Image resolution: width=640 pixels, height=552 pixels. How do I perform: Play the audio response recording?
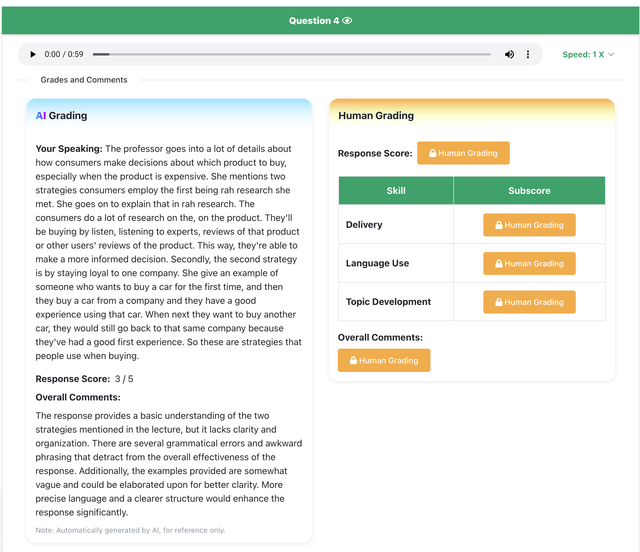(33, 54)
